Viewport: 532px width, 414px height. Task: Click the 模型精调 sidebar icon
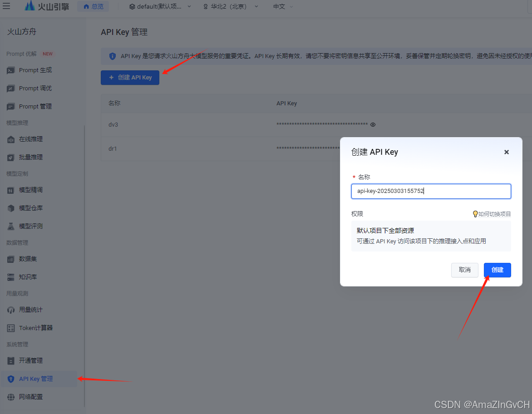11,190
